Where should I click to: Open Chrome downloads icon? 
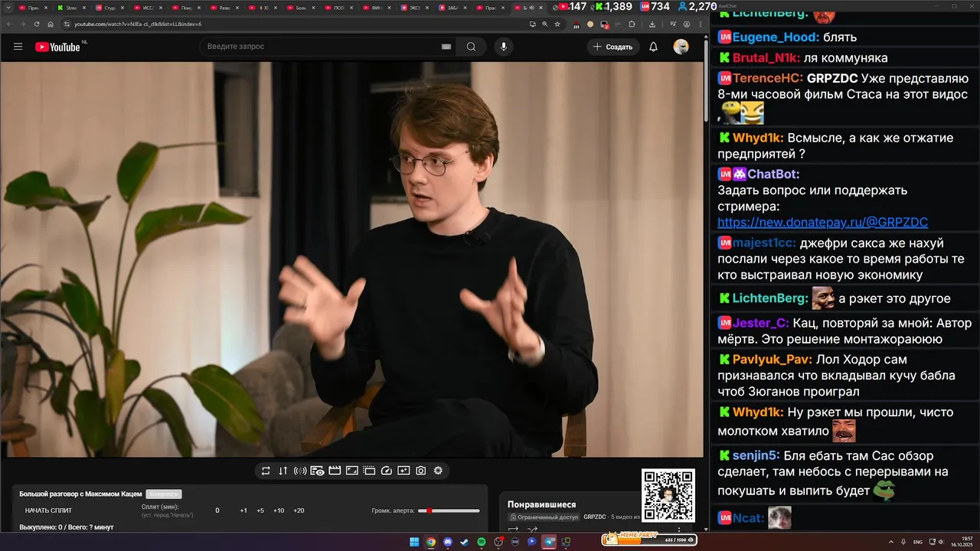click(652, 24)
